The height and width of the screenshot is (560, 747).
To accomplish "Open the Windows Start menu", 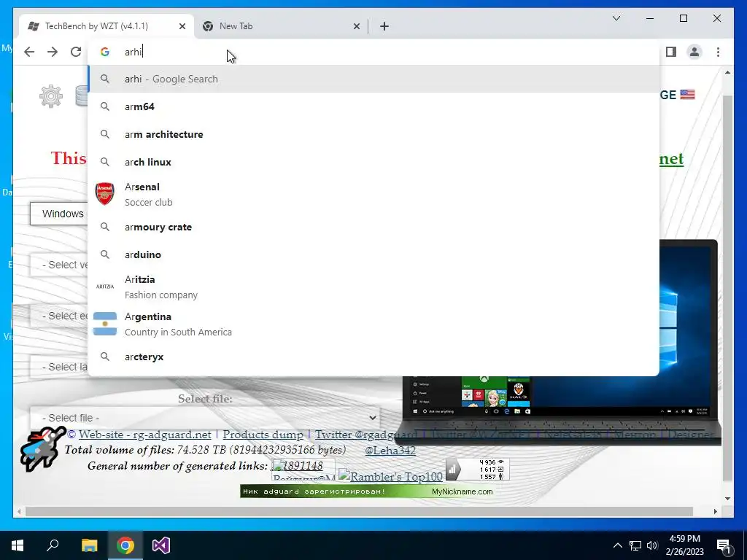I will (x=18, y=545).
